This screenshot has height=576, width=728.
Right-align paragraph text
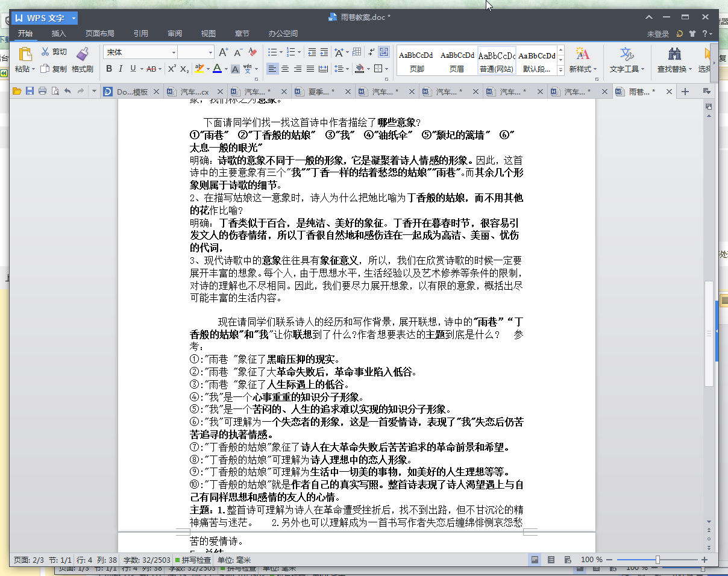pos(298,69)
